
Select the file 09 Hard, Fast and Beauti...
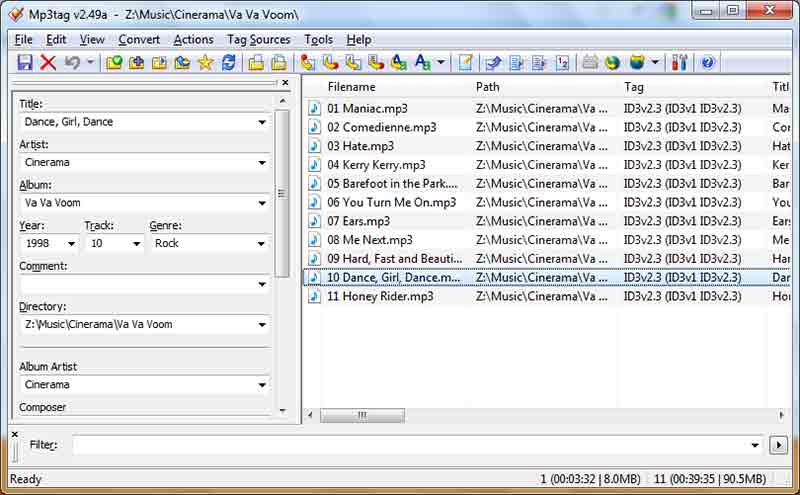(394, 259)
